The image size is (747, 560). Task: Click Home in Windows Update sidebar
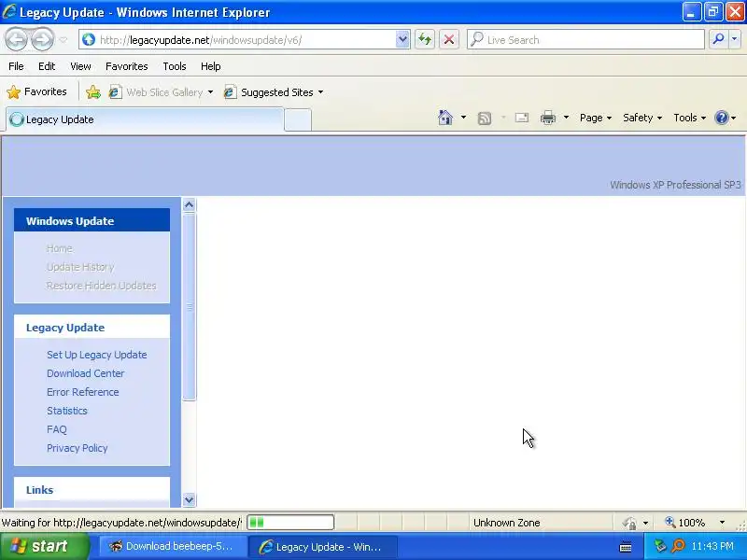tap(60, 248)
